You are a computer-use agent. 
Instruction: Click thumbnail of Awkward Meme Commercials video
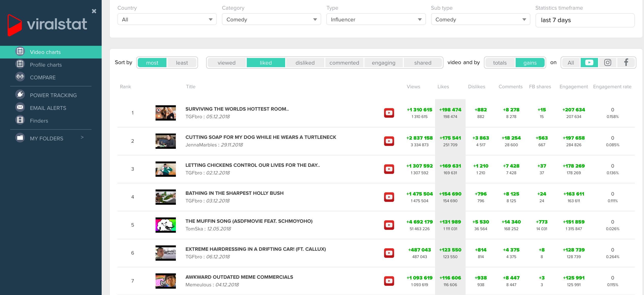click(x=165, y=281)
